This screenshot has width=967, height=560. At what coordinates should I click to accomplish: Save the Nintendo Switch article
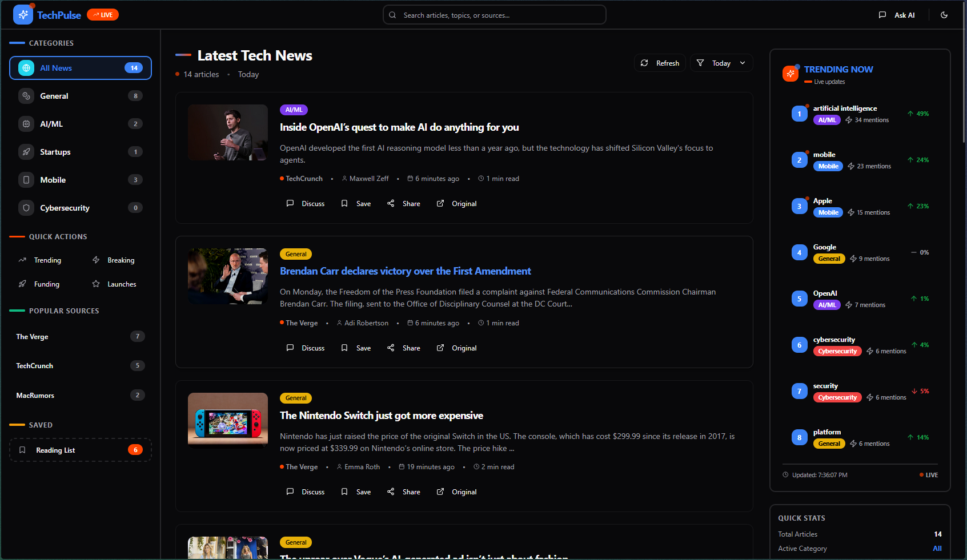356,492
